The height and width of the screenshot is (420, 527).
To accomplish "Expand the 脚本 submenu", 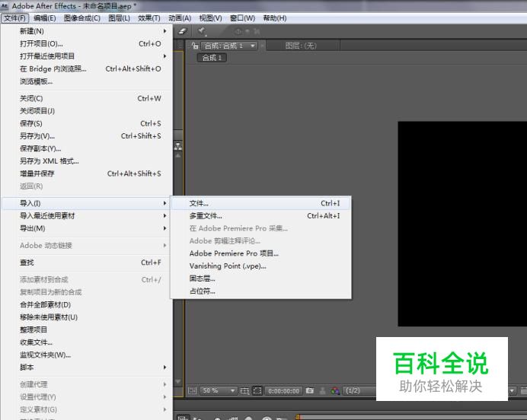I will [87, 367].
